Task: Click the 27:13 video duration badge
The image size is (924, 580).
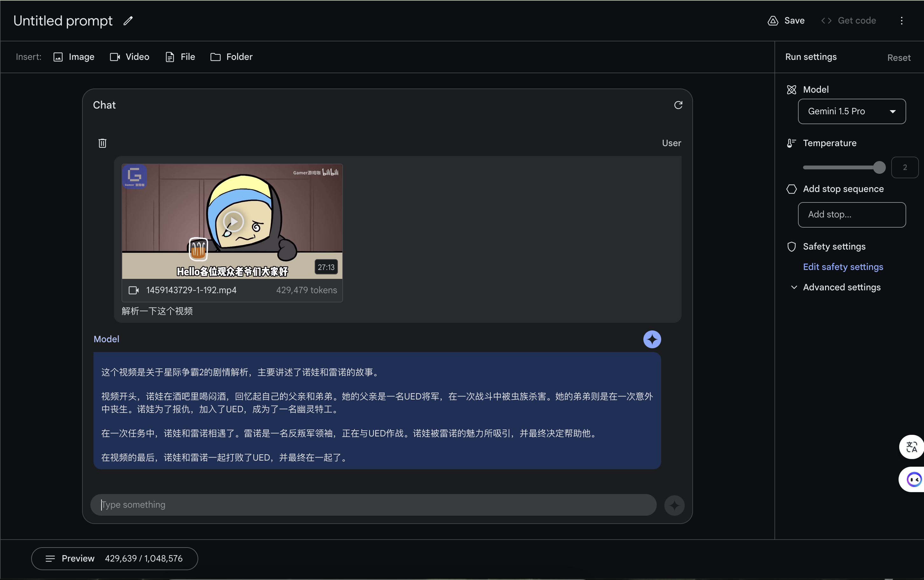Action: coord(326,267)
